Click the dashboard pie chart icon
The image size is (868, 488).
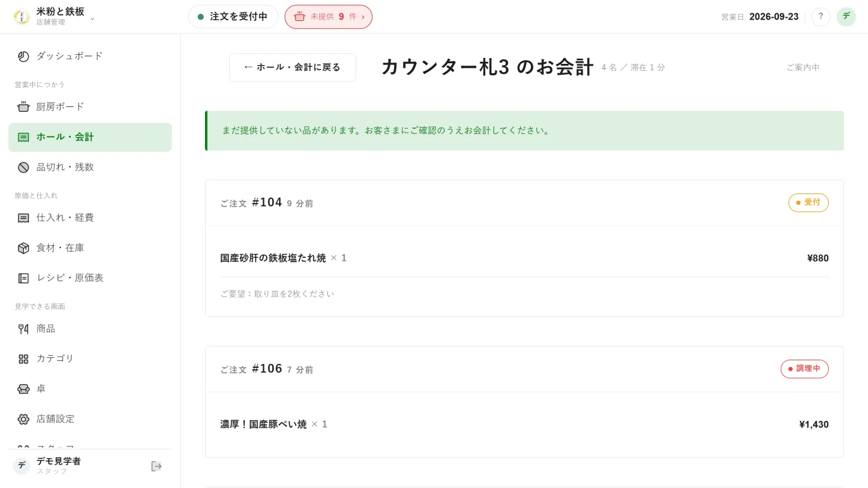point(23,56)
